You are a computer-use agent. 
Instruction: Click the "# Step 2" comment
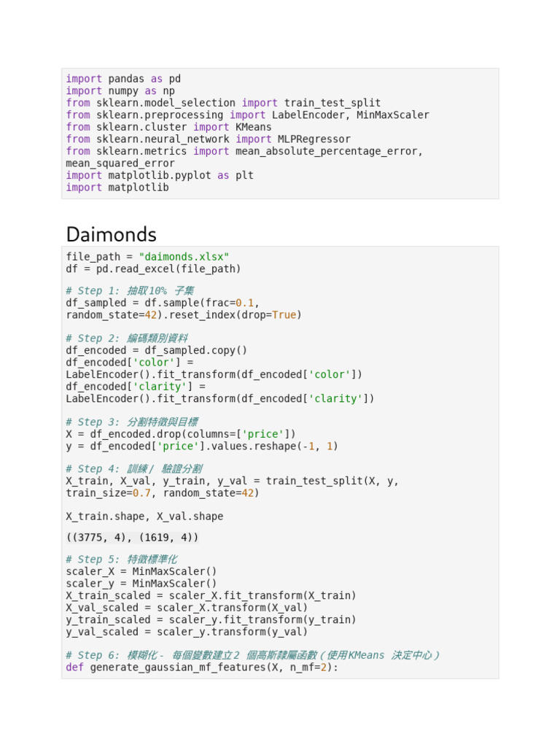click(x=127, y=338)
